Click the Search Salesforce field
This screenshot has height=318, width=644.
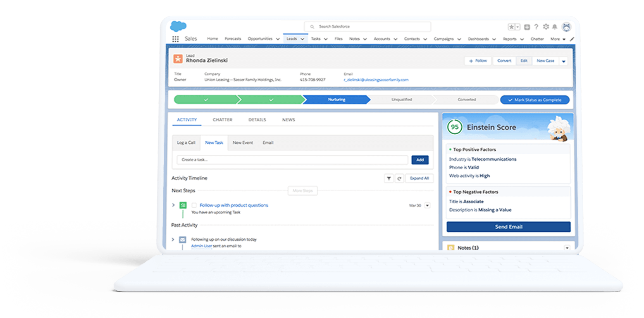click(x=367, y=26)
